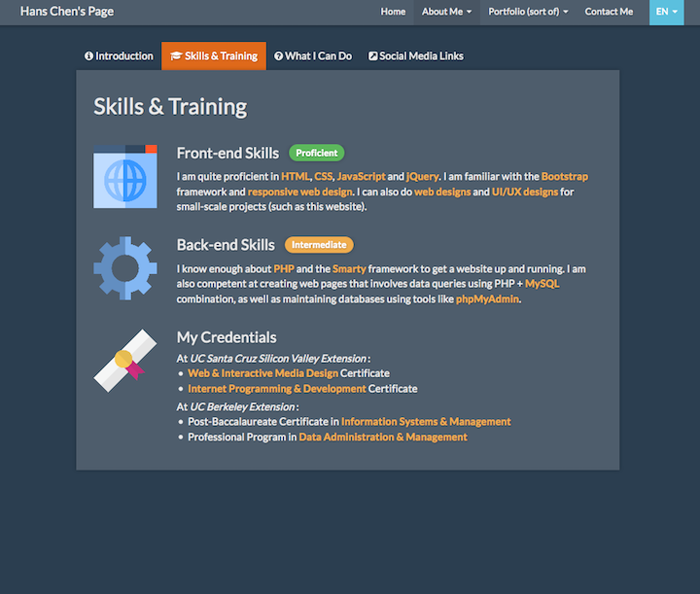700x594 pixels.
Task: Click the globe browser icon beside Front-end Skills
Action: pyautogui.click(x=124, y=177)
